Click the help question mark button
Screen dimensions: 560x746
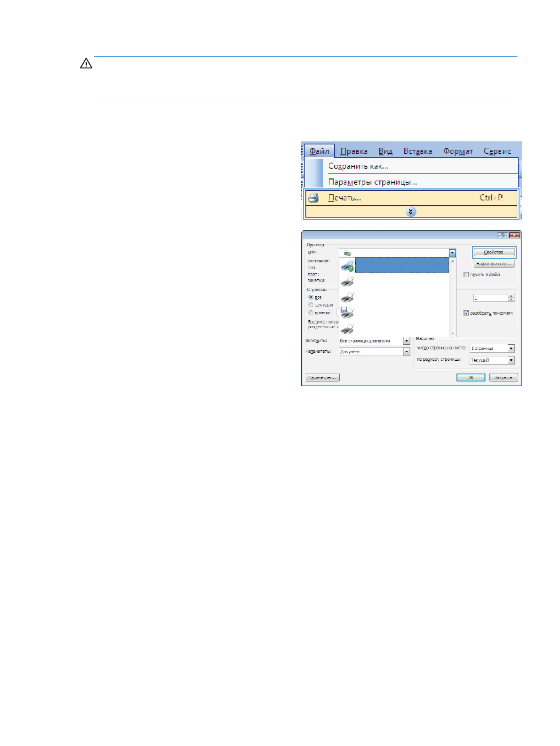tap(503, 235)
